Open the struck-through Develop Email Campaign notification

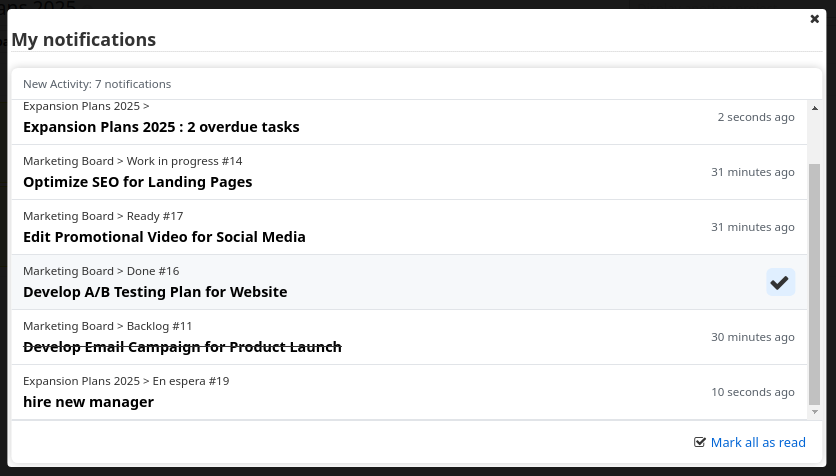coord(182,347)
